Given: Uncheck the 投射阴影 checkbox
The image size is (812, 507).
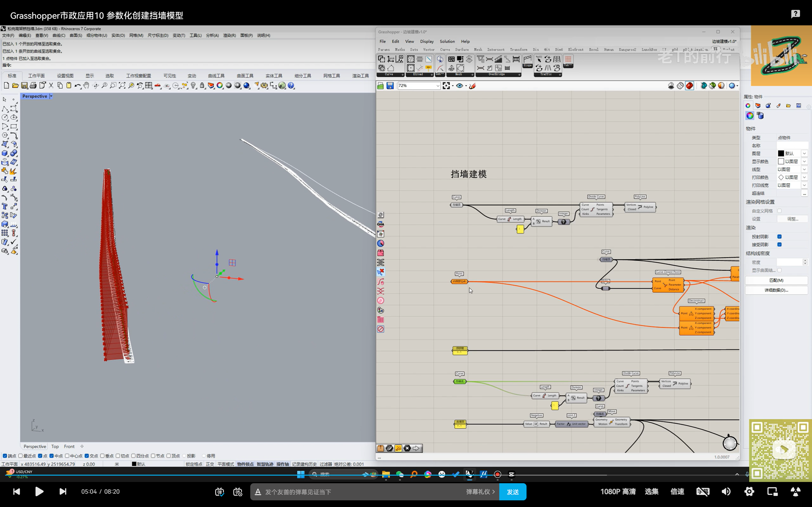Looking at the screenshot, I should (x=779, y=236).
